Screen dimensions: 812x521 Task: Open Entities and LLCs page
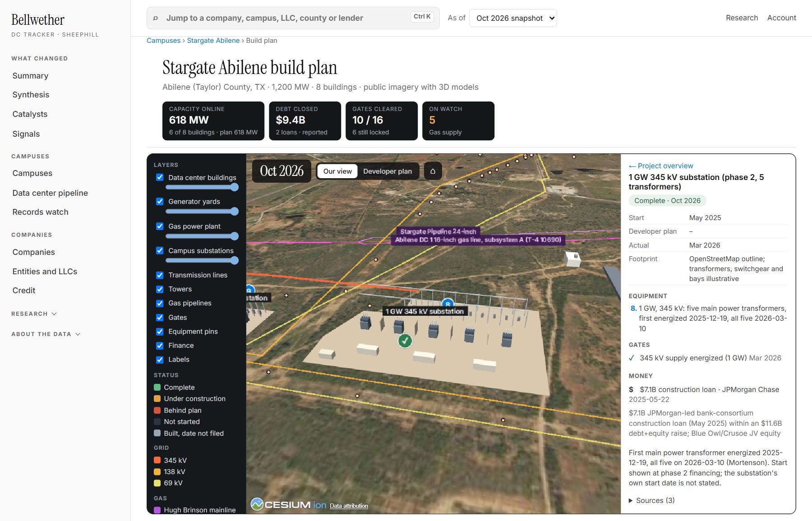pos(45,272)
